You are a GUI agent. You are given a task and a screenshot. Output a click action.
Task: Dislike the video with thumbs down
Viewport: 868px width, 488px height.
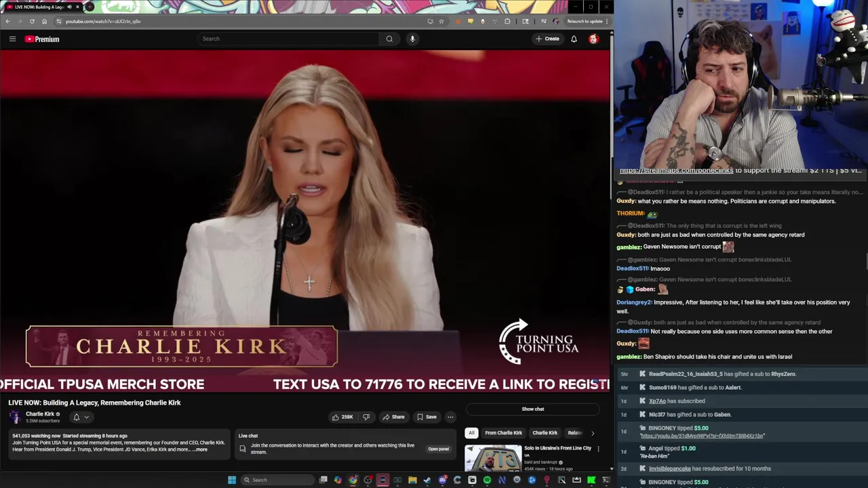click(366, 417)
